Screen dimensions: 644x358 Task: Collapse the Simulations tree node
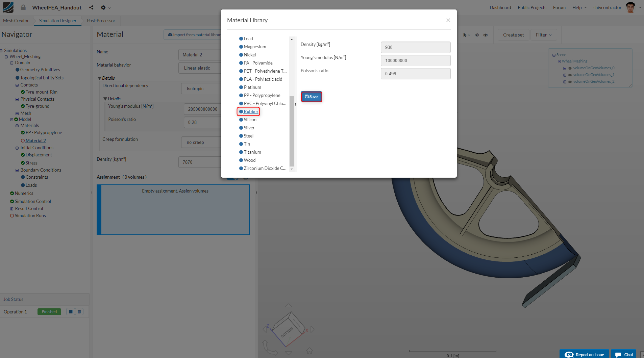[x=1, y=51]
